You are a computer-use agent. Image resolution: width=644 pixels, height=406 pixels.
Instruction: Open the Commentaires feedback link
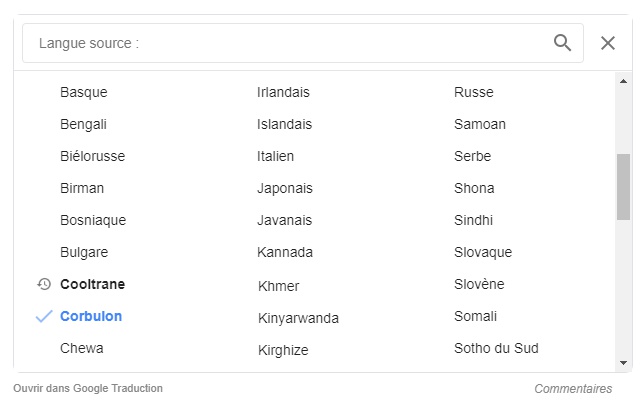[x=573, y=389]
